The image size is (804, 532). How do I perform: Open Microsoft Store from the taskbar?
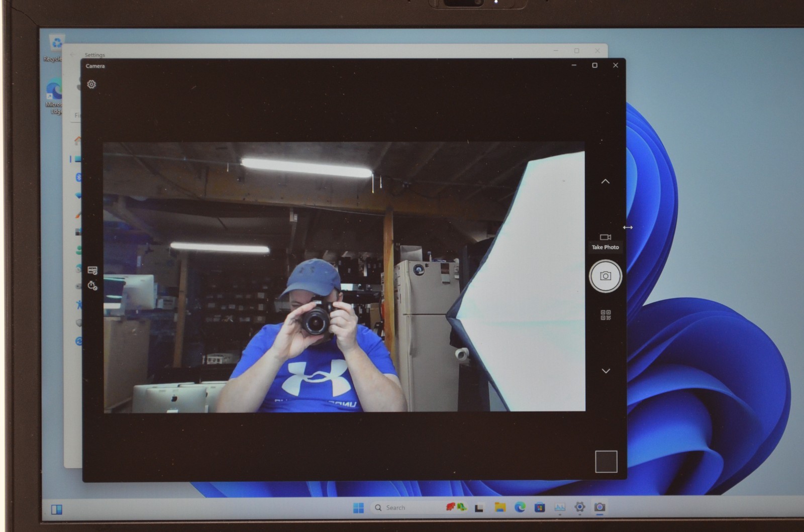tap(540, 507)
